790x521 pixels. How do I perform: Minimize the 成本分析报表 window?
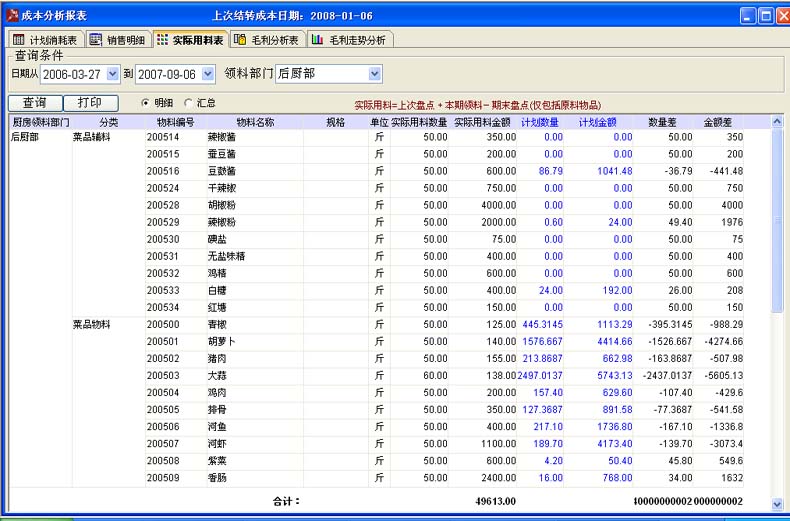pyautogui.click(x=748, y=16)
